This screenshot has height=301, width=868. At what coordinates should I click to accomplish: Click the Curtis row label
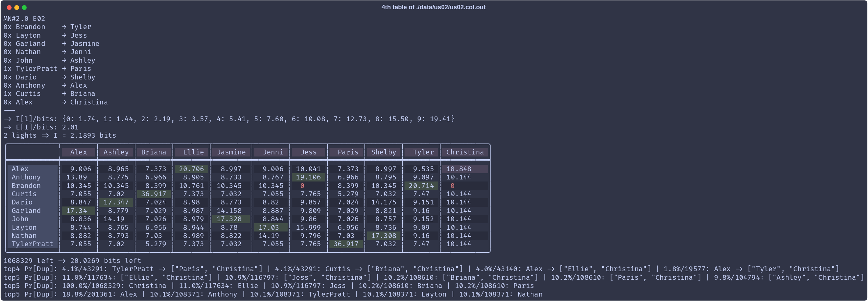pyautogui.click(x=33, y=194)
